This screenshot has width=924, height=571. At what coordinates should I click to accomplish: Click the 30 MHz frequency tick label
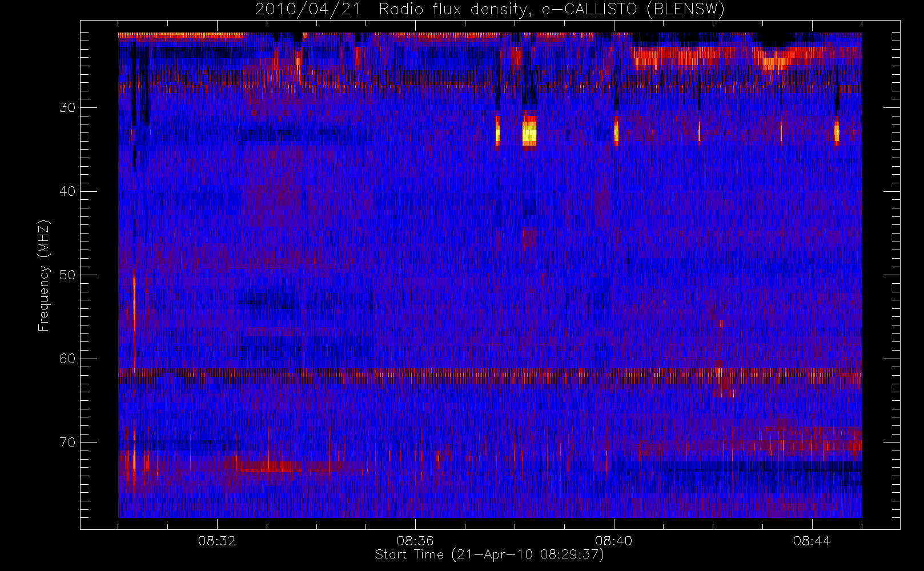point(67,107)
